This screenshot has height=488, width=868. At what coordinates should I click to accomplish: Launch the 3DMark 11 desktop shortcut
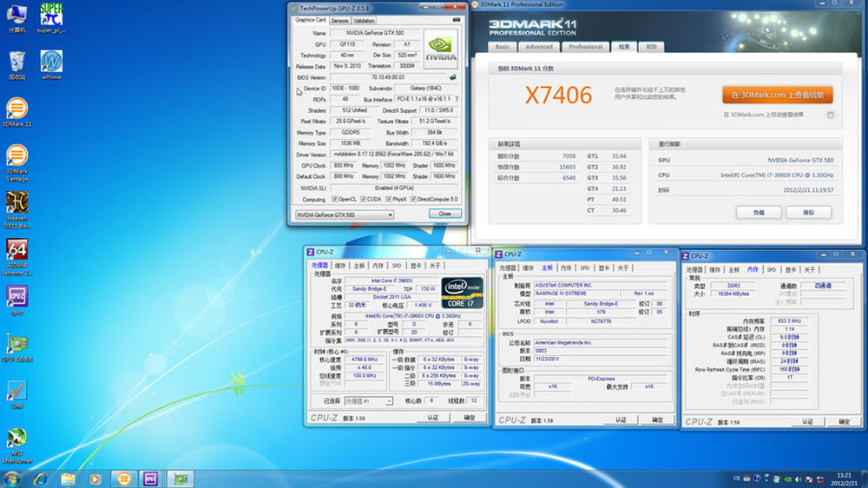tap(16, 112)
